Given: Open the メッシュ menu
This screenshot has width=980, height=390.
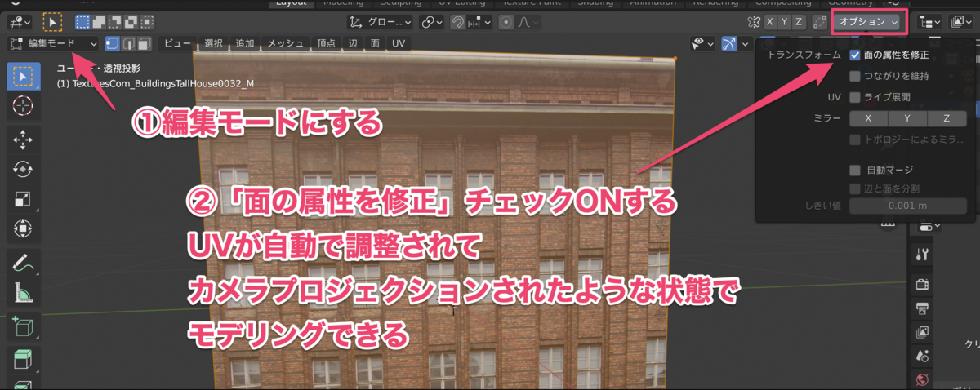Looking at the screenshot, I should (286, 43).
